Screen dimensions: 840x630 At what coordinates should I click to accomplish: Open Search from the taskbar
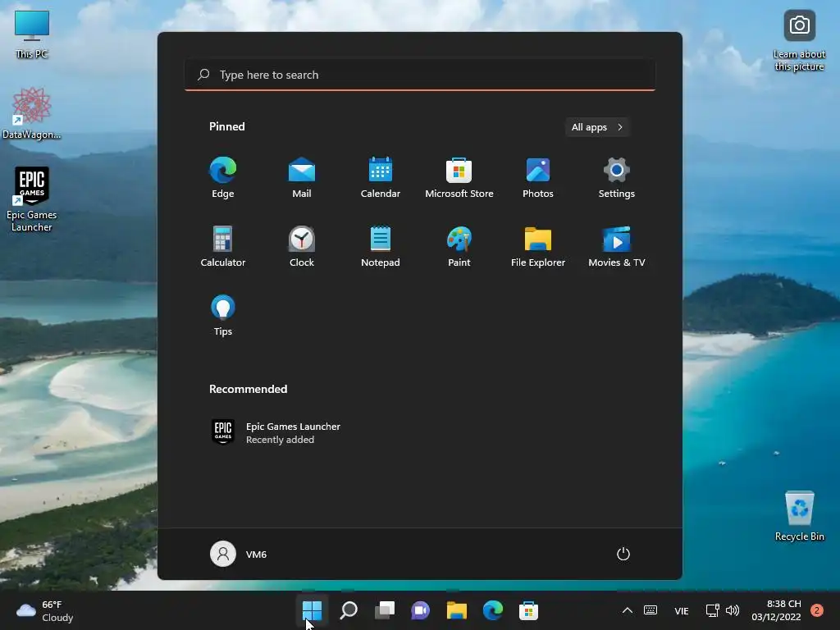point(348,610)
